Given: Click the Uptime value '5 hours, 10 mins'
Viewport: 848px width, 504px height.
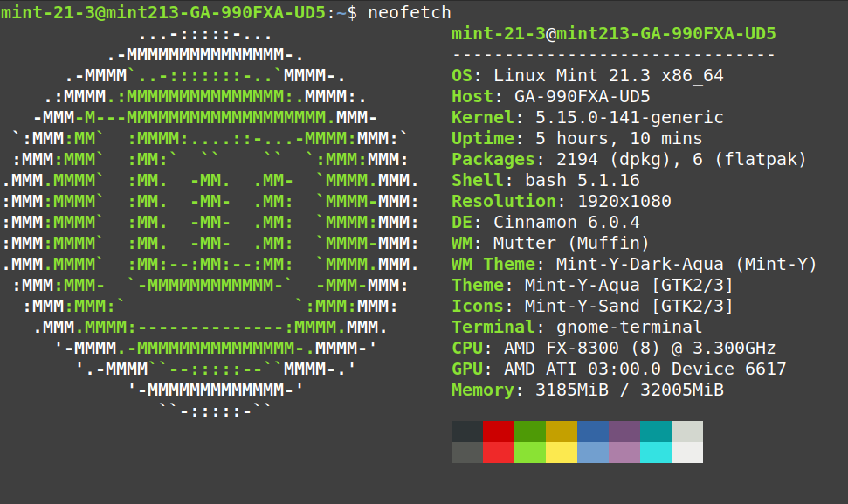Looking at the screenshot, I should point(618,138).
